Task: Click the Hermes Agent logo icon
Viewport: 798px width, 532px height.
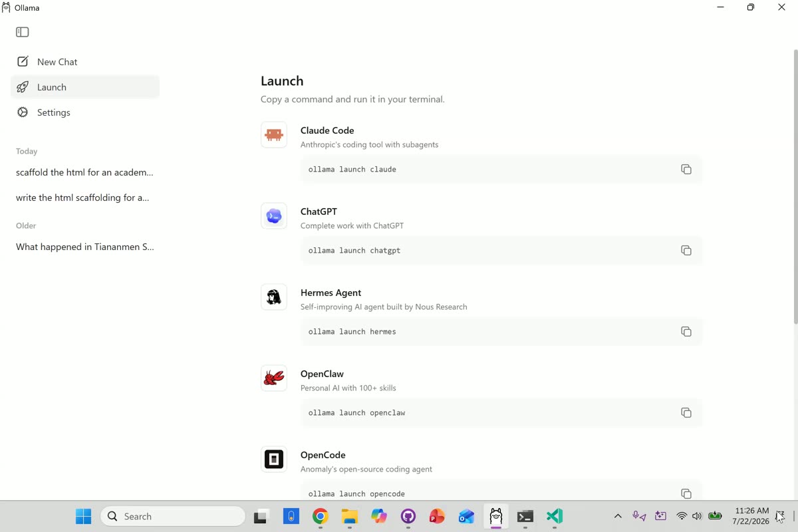Action: pyautogui.click(x=274, y=297)
